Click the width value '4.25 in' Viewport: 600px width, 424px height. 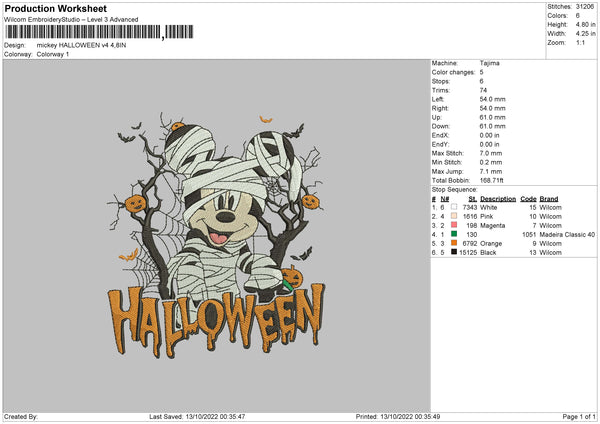coord(585,34)
